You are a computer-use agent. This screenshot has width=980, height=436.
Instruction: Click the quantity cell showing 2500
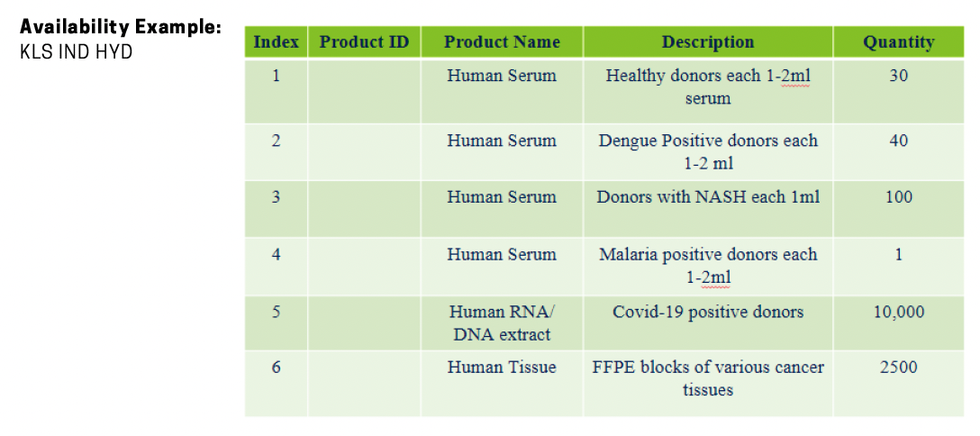coord(898,368)
